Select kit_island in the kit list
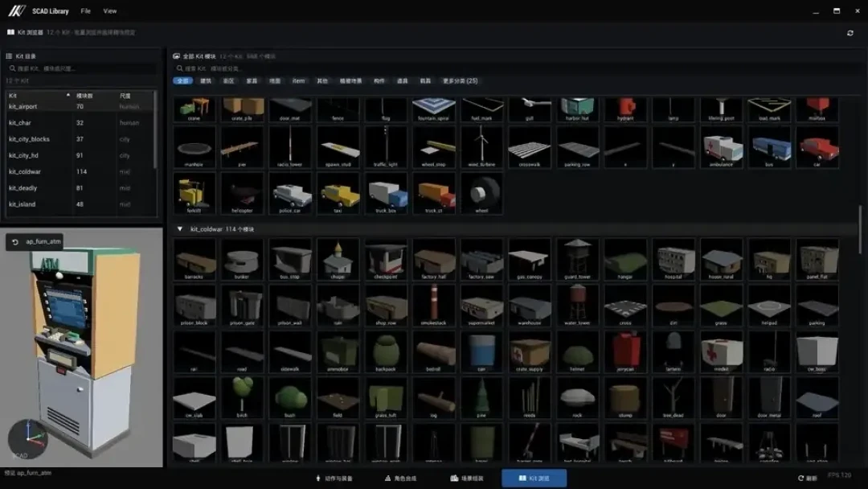Viewport: 868px width, 489px height. tap(80, 204)
